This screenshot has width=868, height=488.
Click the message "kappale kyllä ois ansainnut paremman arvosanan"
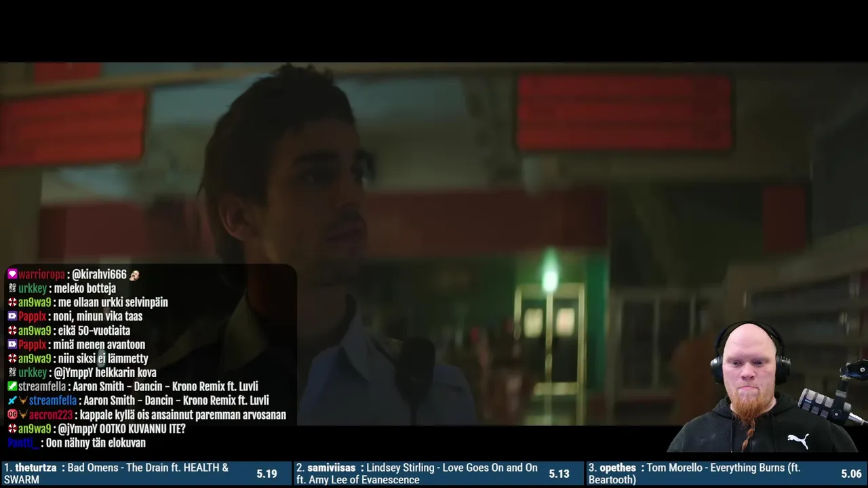183,415
